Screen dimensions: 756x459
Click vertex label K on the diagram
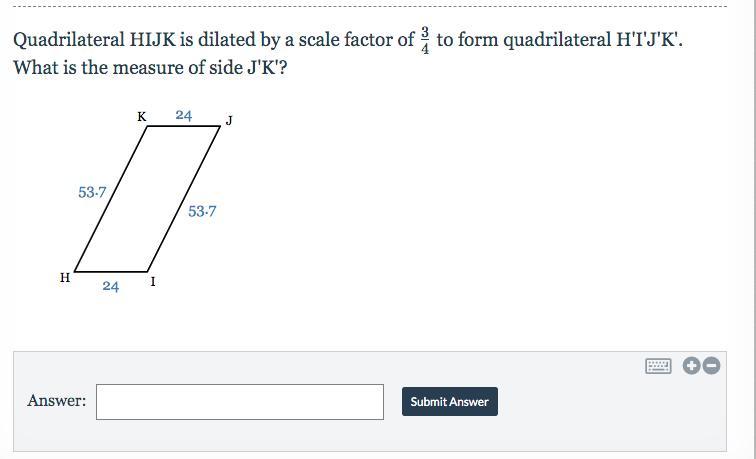coord(142,116)
